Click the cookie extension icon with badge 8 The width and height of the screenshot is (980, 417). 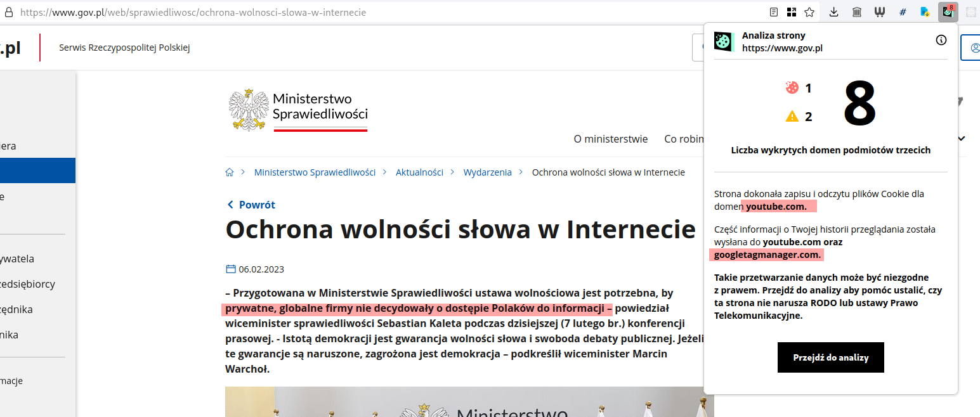[948, 12]
